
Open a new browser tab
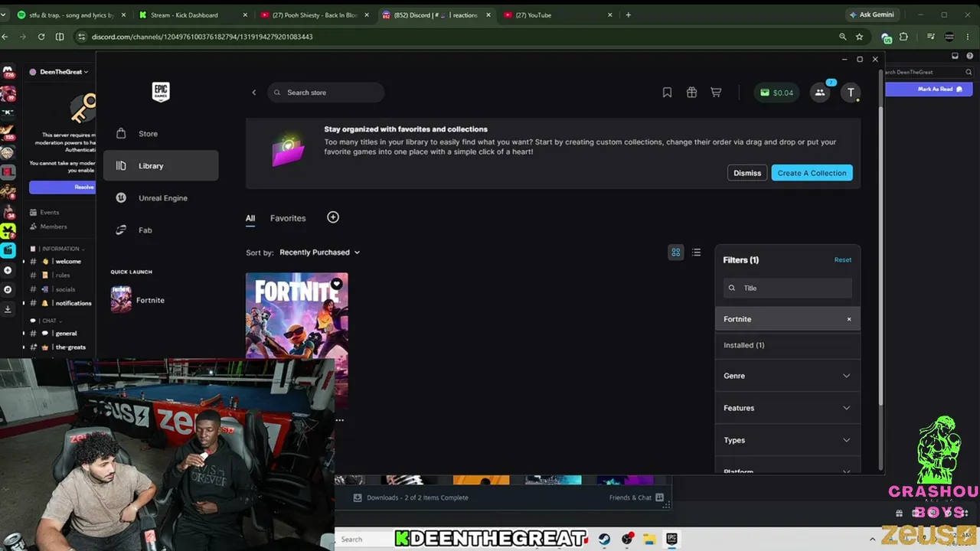pyautogui.click(x=629, y=15)
